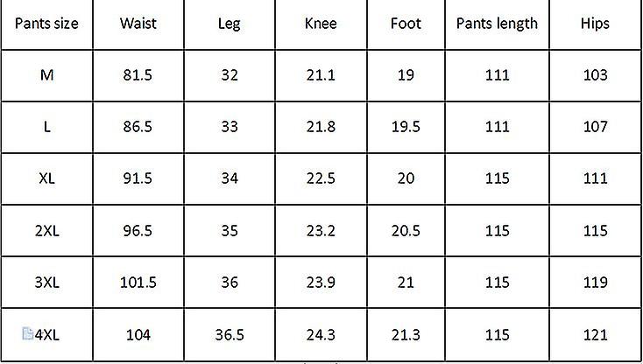Click the knee value 23.9
This screenshot has width=643, height=364.
pos(321,283)
